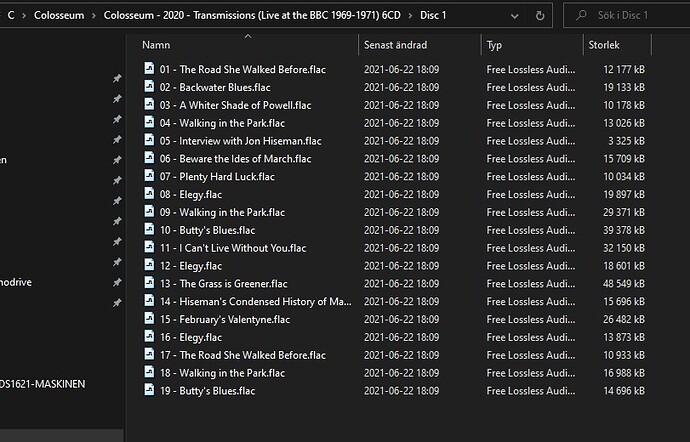This screenshot has width=690, height=442.
Task: Click size value 3 325 kB
Action: pyautogui.click(x=626, y=141)
